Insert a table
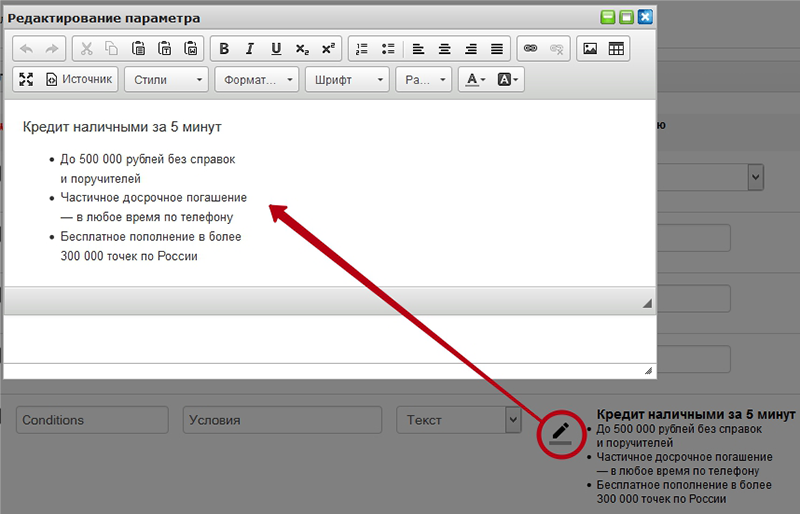800x514 pixels. [x=616, y=48]
